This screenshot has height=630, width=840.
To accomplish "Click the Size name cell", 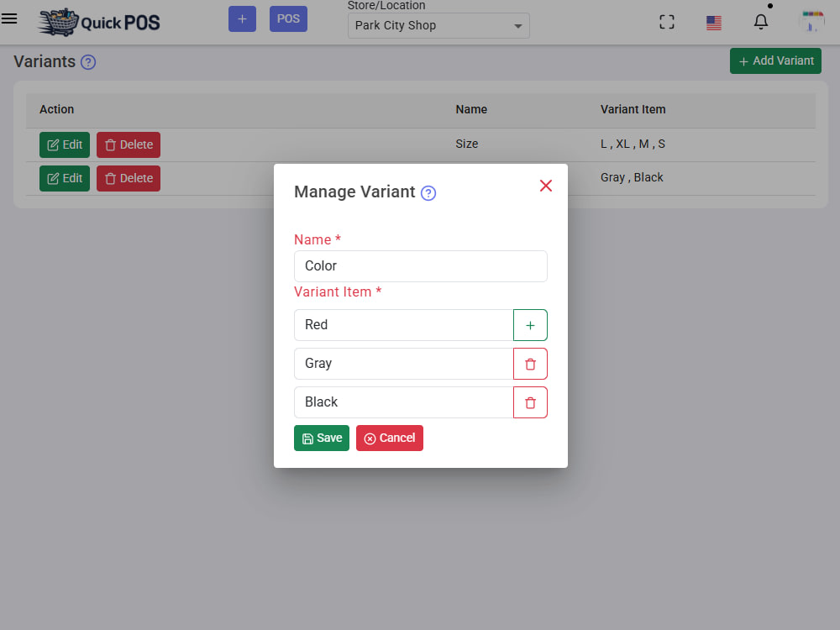I will 466,144.
